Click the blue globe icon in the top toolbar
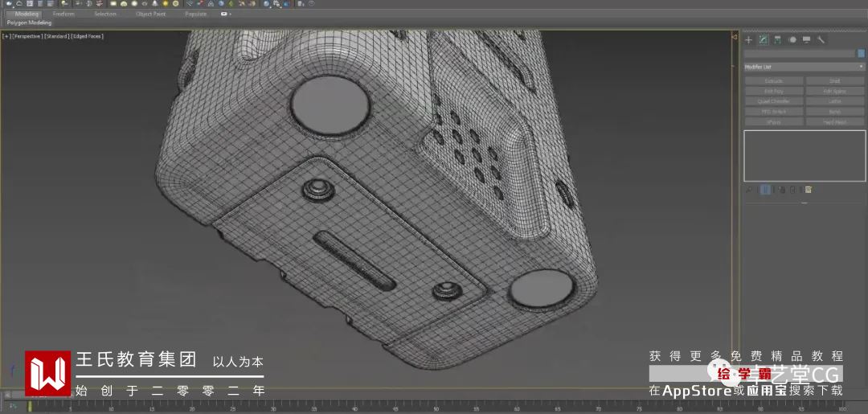 (x=221, y=4)
